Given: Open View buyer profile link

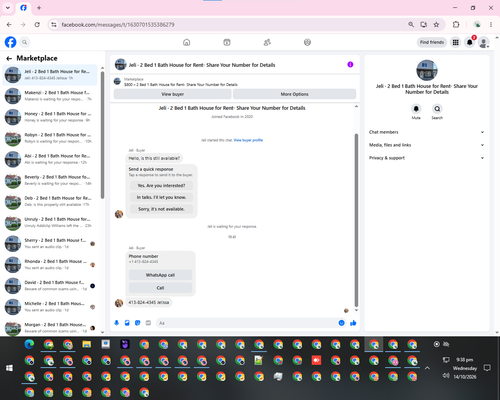Looking at the screenshot, I should coord(248,140).
